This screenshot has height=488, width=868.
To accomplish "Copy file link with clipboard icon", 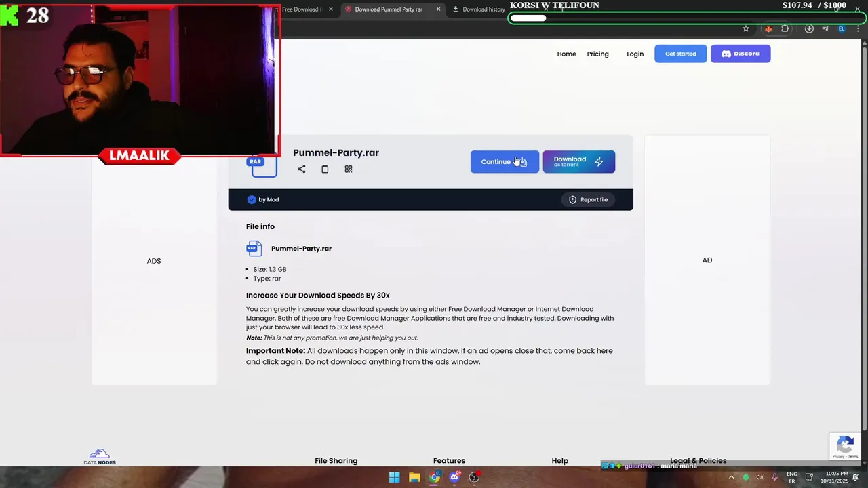I will coord(325,169).
